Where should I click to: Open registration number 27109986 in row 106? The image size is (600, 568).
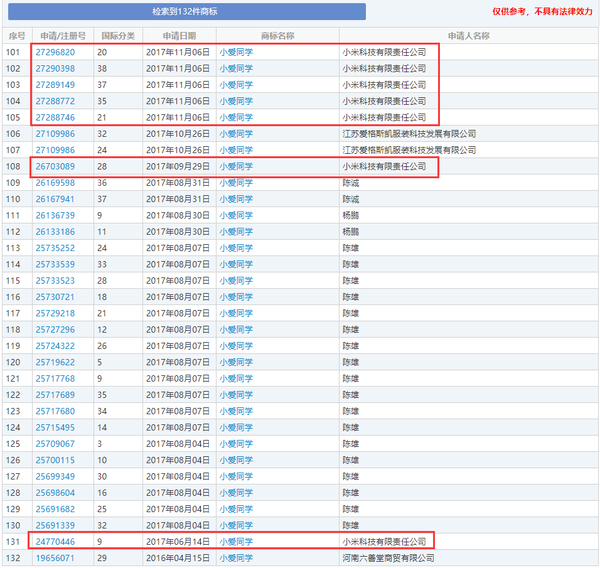(55, 134)
